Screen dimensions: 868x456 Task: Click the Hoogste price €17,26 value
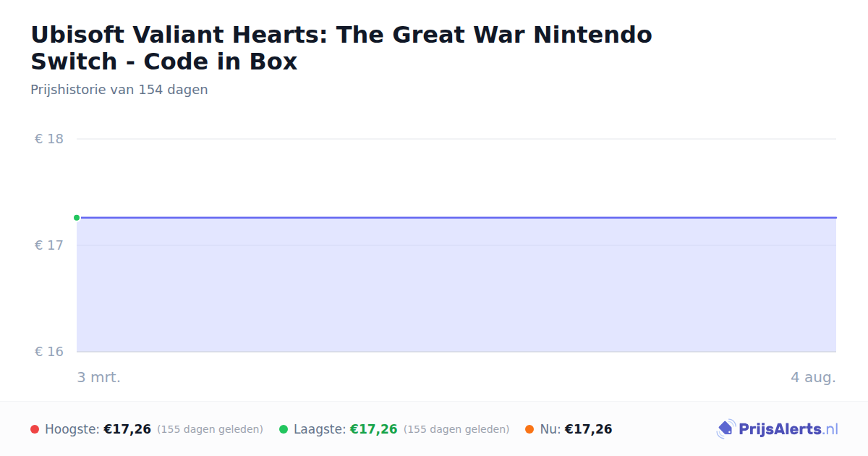coord(127,429)
